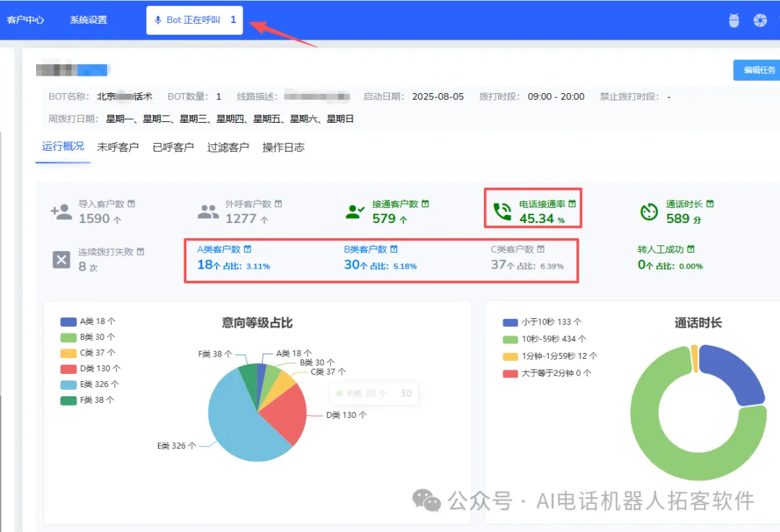Switch to the 未呼客户 tab

118,147
